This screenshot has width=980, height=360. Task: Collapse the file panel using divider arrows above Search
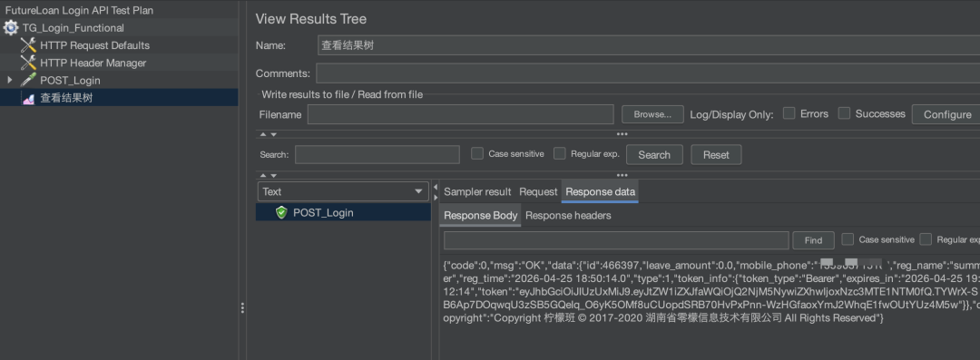(269, 133)
